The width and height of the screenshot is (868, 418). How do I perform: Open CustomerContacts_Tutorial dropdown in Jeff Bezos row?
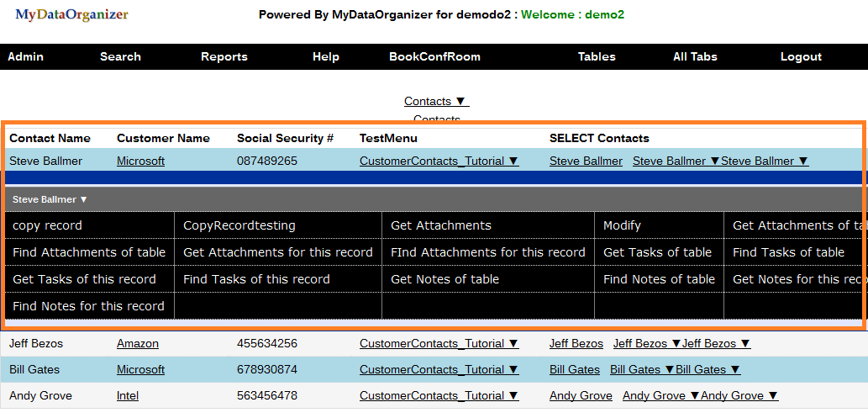pos(439,343)
